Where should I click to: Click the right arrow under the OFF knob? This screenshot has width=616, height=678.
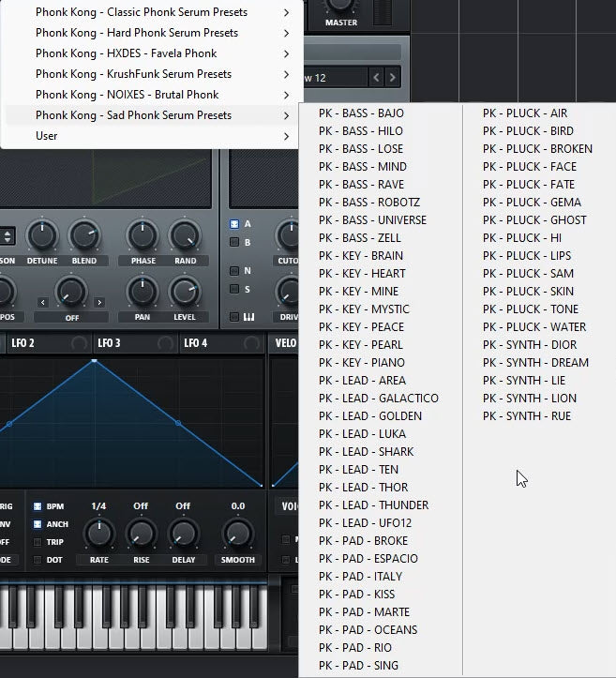tap(99, 302)
